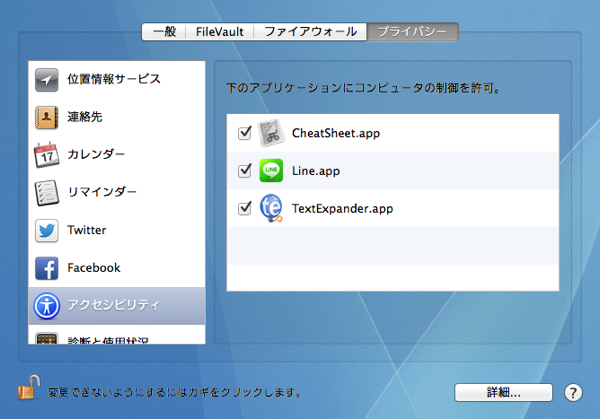
Task: Click the Calendar icon showing 17
Action: pos(46,155)
